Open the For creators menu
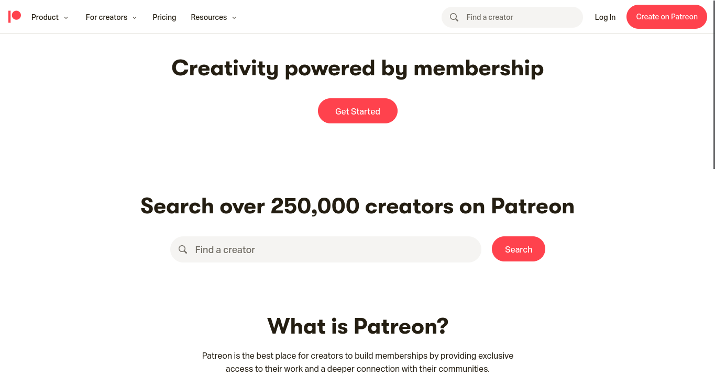The height and width of the screenshot is (377, 715). pyautogui.click(x=106, y=17)
